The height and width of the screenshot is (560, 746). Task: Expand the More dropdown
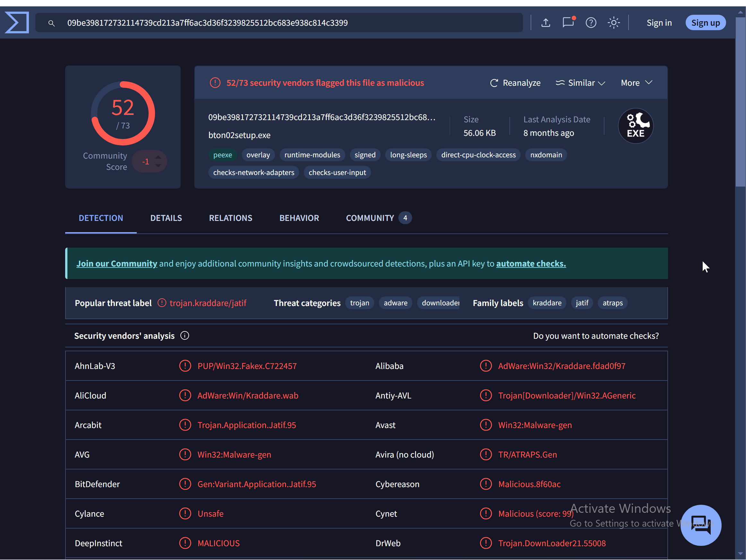coord(637,83)
